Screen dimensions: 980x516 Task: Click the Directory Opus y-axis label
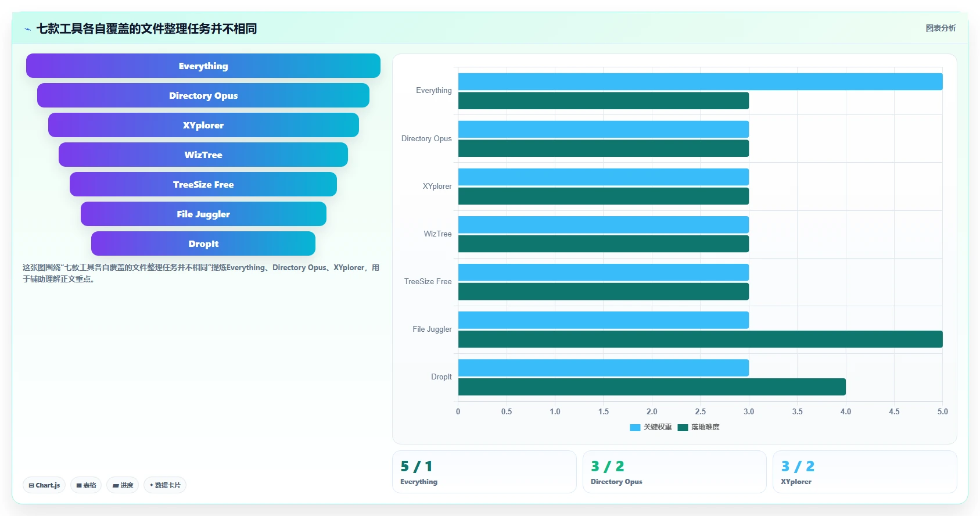click(426, 139)
